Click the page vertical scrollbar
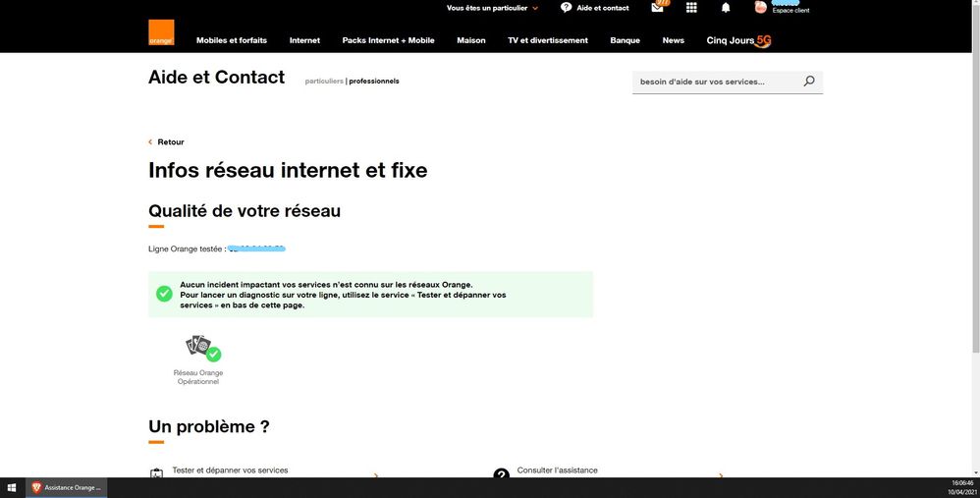The width and height of the screenshot is (980, 498). click(x=976, y=178)
